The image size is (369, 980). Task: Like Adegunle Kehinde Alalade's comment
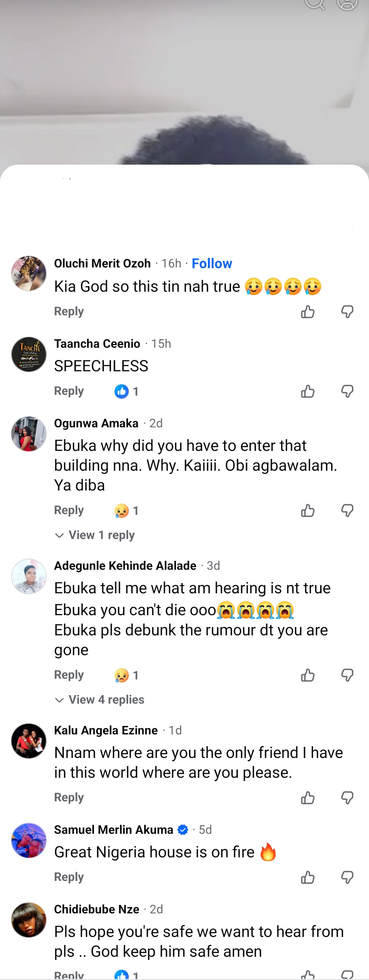307,675
